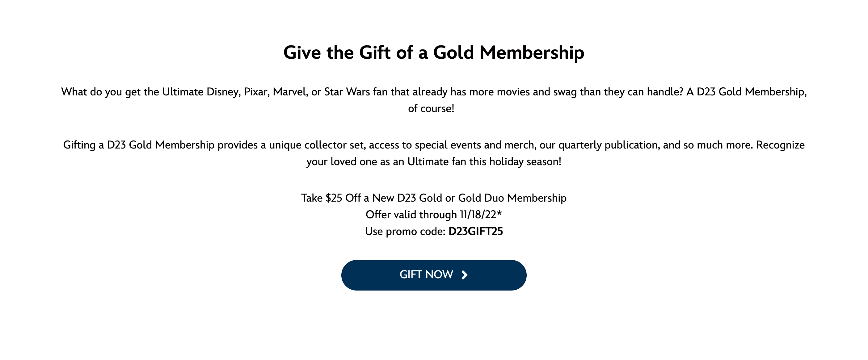The width and height of the screenshot is (868, 360).
Task: Click the words 'Gifting a D23 Gold Membership'
Action: pyautogui.click(x=139, y=145)
